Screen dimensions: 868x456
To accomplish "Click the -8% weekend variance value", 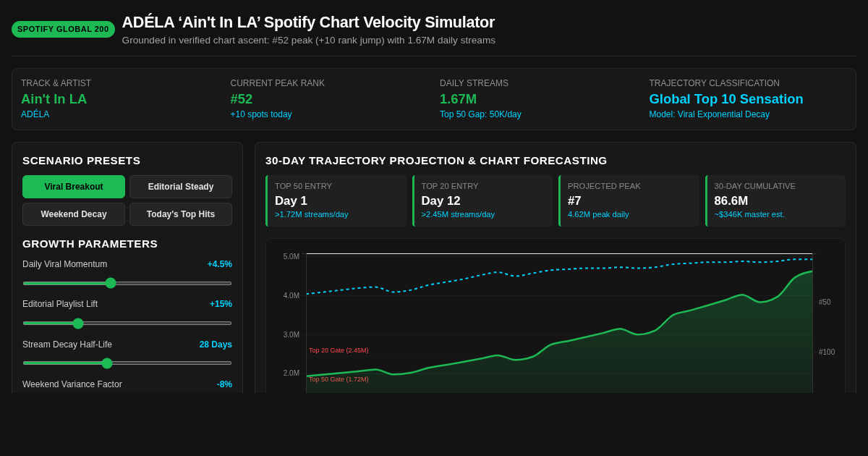I will coord(224,384).
